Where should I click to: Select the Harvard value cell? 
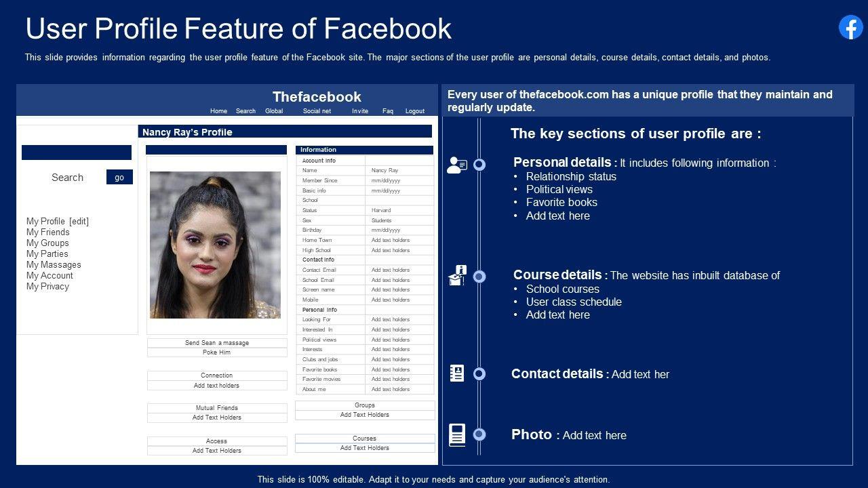coord(400,210)
